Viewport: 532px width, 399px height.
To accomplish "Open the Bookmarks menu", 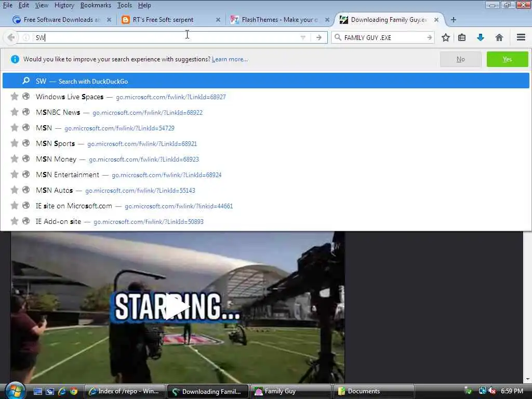I will 96,5.
